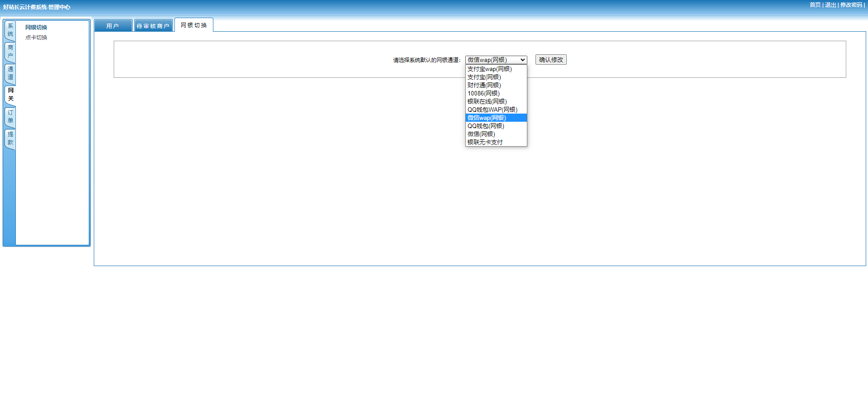
Task: Choose 支付宝(网银) option
Action: [x=496, y=77]
